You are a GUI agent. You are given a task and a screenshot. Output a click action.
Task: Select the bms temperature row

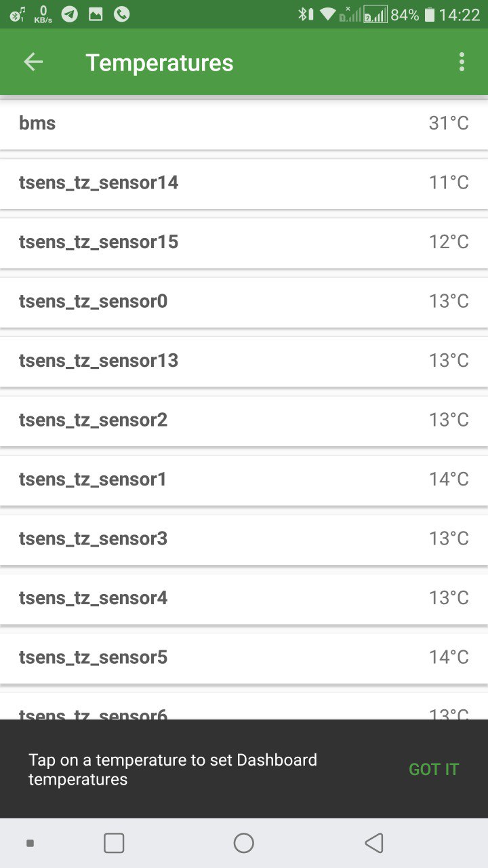(x=244, y=123)
